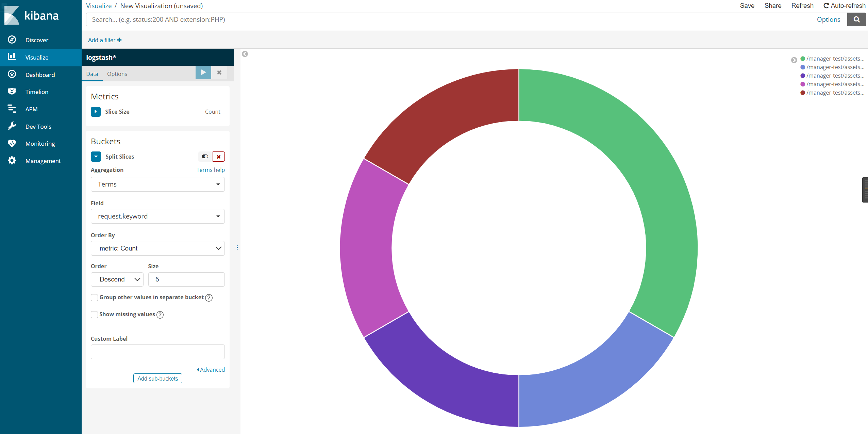Apply changes with the play button
Image resolution: width=868 pixels, height=434 pixels.
203,73
